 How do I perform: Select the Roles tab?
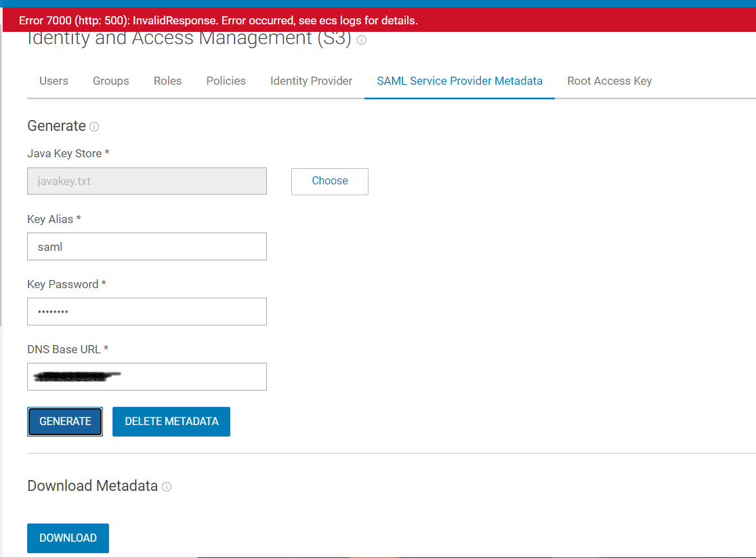pos(167,81)
